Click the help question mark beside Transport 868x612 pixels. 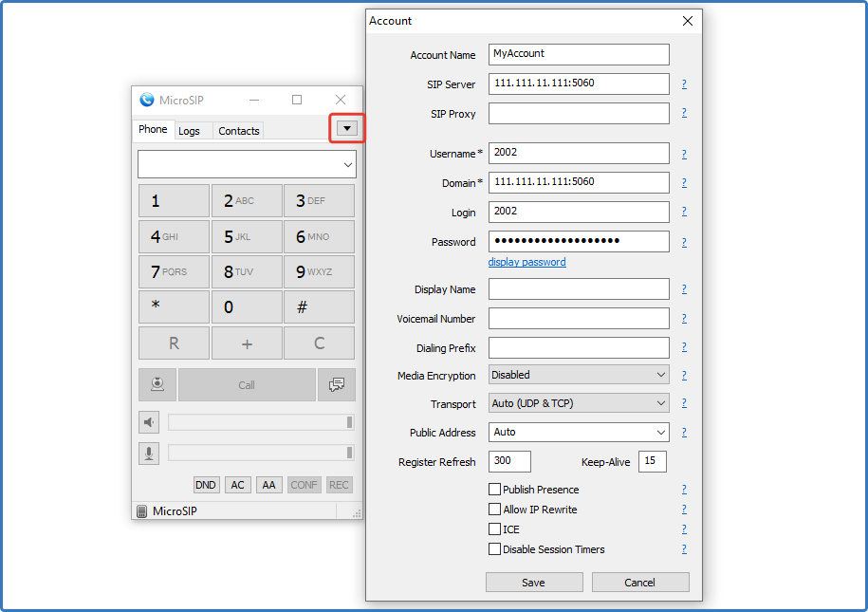coord(683,403)
